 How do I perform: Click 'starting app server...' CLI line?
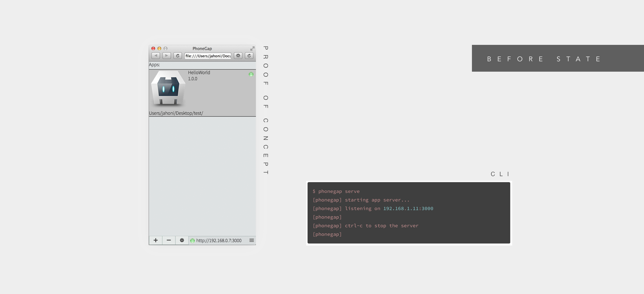[377, 200]
